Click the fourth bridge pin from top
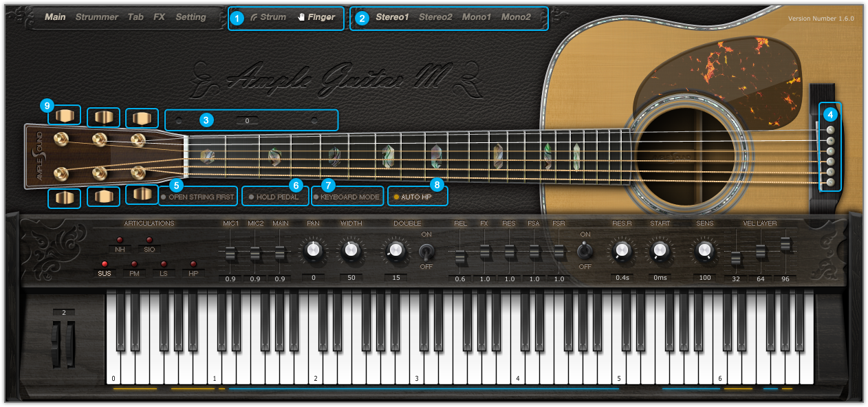Image resolution: width=868 pixels, height=407 pixels. [830, 162]
